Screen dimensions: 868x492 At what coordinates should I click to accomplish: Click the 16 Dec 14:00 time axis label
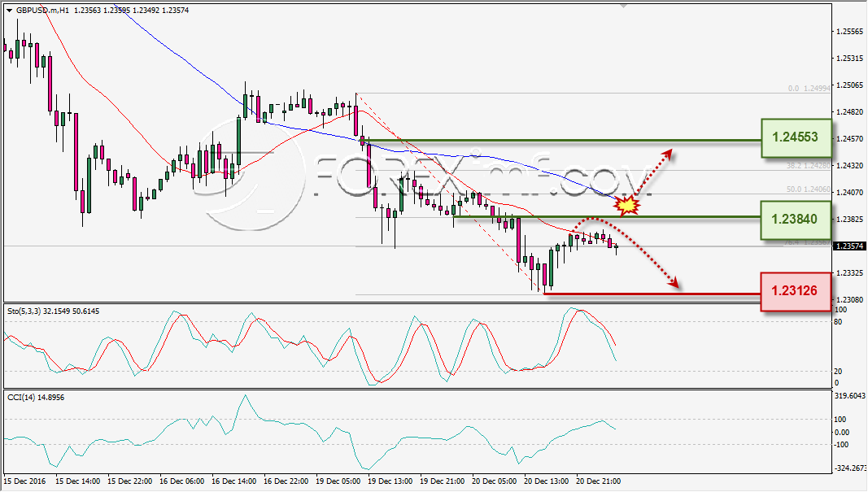click(x=234, y=481)
